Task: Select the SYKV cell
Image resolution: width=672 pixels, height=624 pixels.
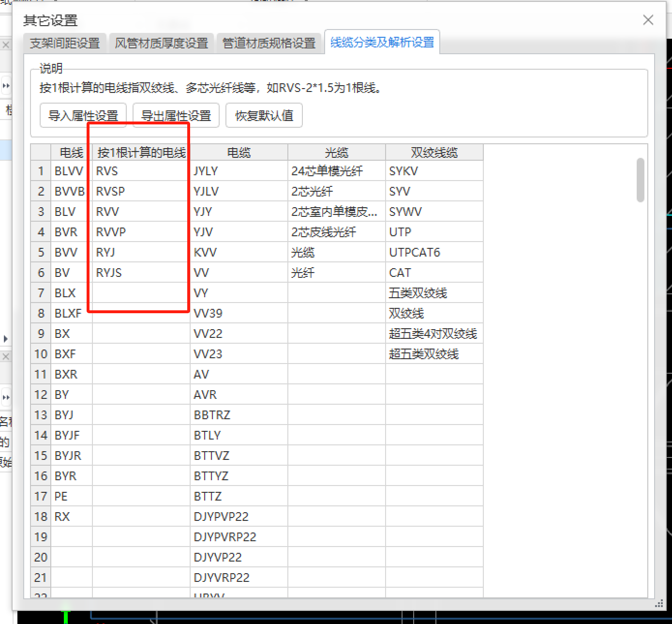Action: (x=434, y=171)
